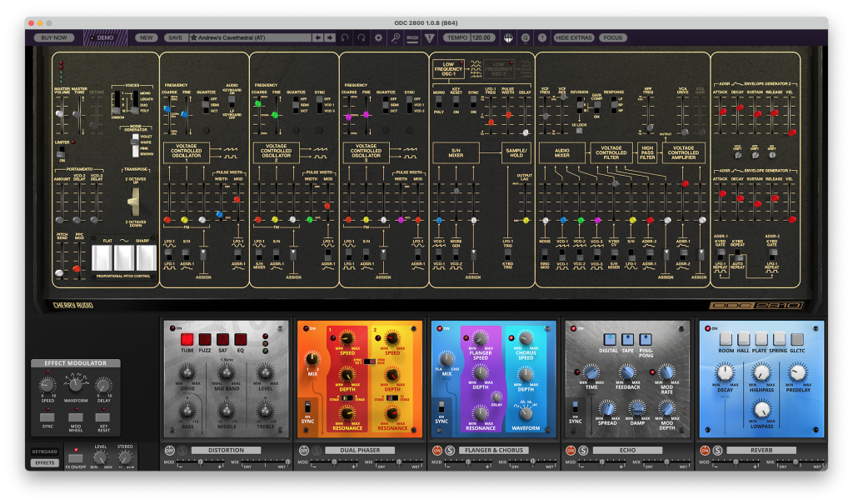The image size is (853, 504).
Task: Select the PLATE reverb type
Action: pyautogui.click(x=761, y=339)
